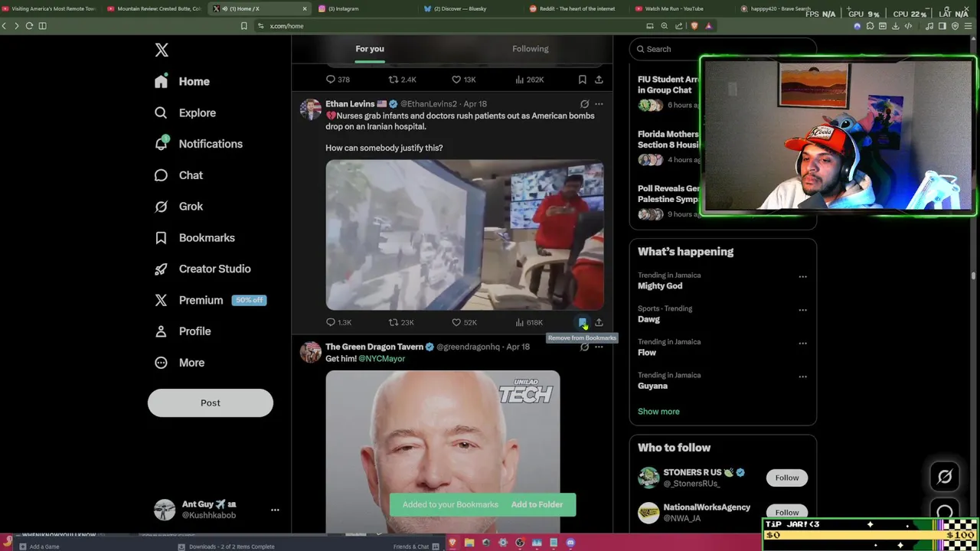Open Creator Studio in the sidebar
Viewport: 980px width, 551px height.
click(203, 269)
